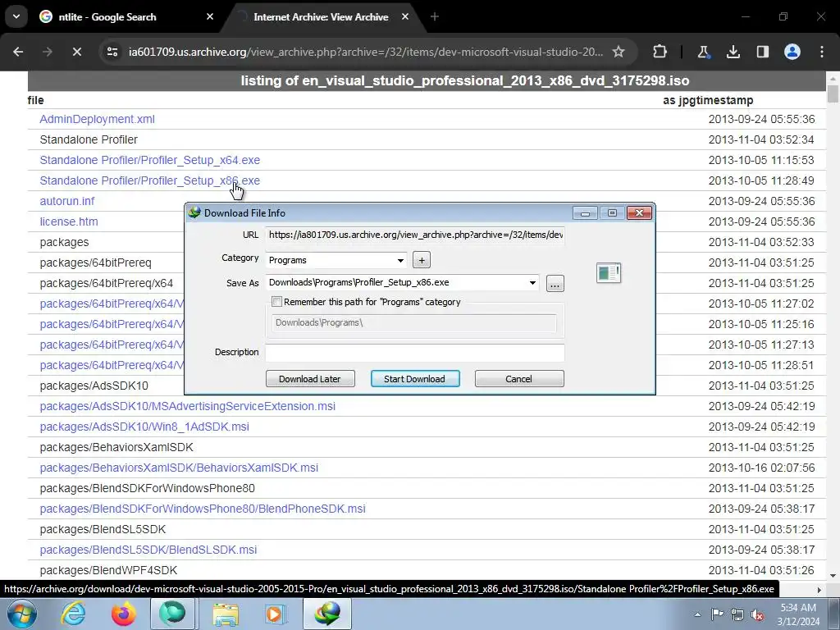Bookmark this page with the star icon
This screenshot has width=840, height=630.
click(x=619, y=52)
